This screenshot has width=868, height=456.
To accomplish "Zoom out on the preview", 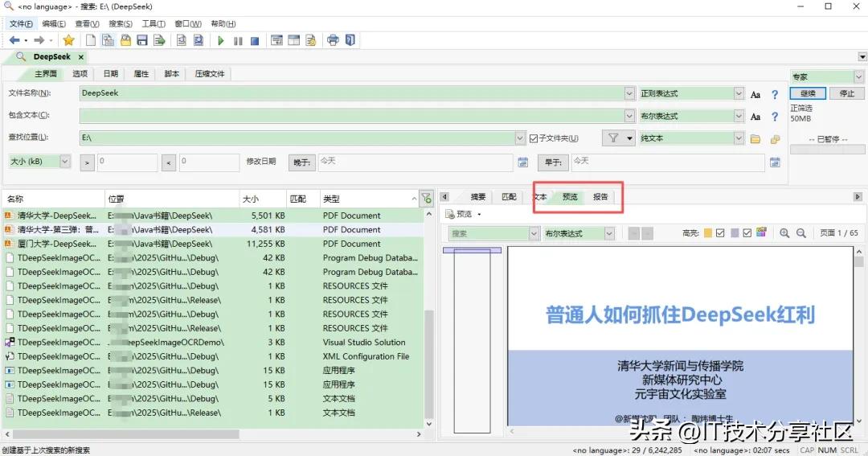I will pos(801,233).
